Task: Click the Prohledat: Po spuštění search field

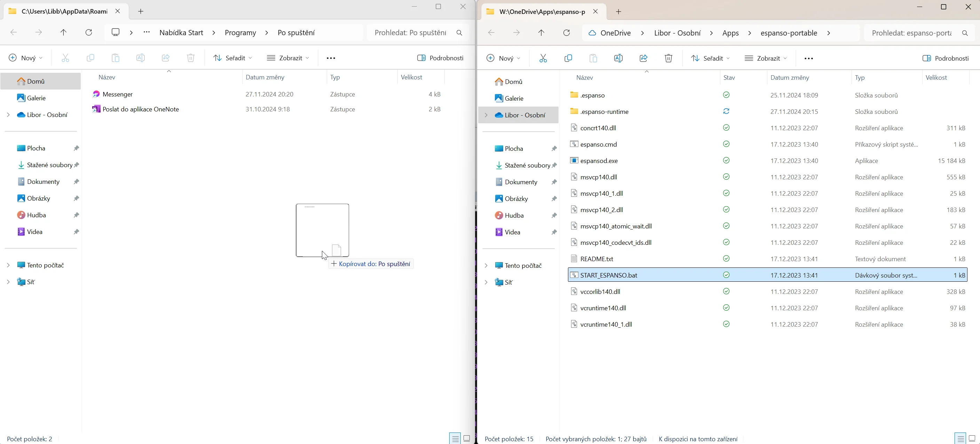Action: click(410, 32)
